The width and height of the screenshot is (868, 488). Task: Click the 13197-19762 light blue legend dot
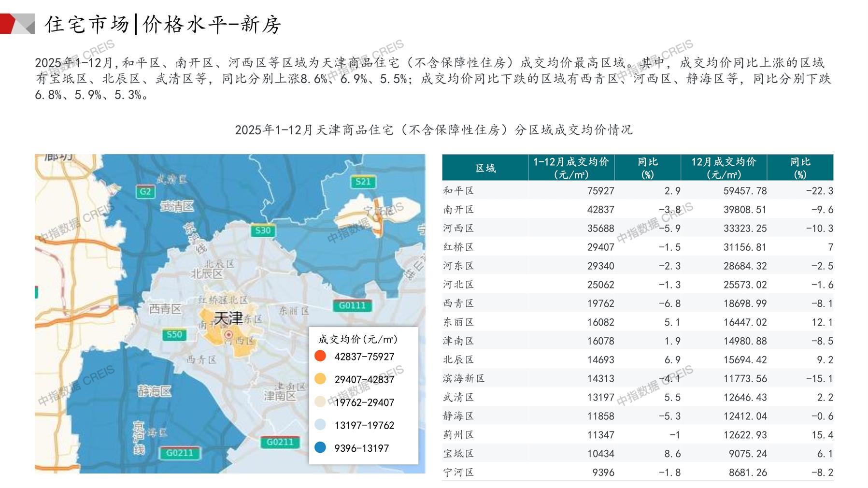click(320, 425)
